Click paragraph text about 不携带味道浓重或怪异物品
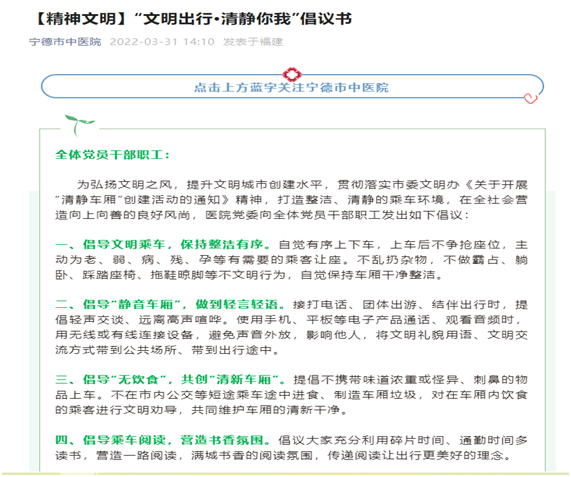Image resolution: width=571 pixels, height=477 pixels. pyautogui.click(x=291, y=395)
